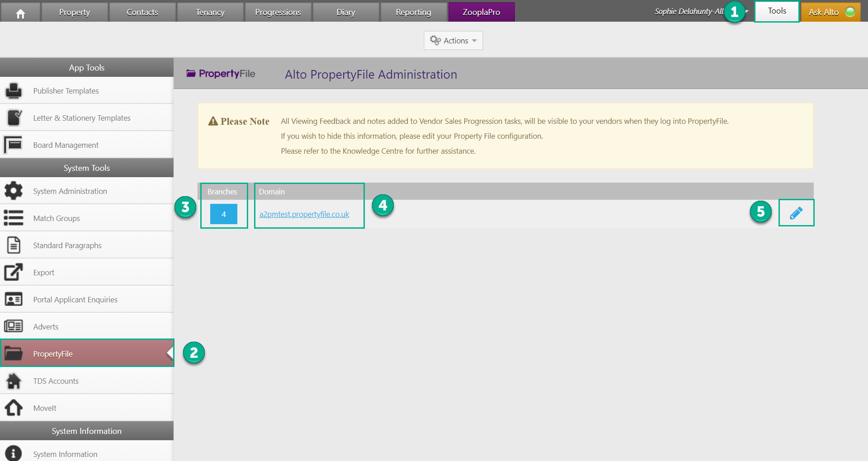This screenshot has width=868, height=461.
Task: Go to the home dashboard icon
Action: (20, 13)
